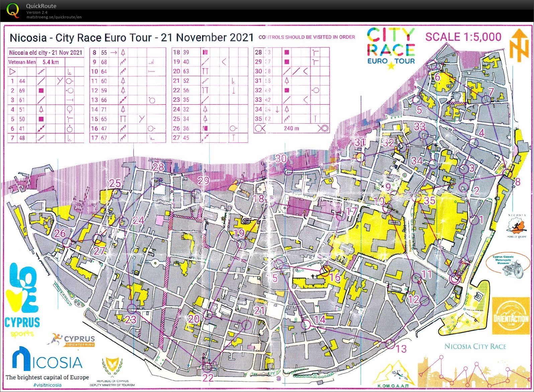Screen dimensions: 534x392
Task: Click control number 35 label
Action: click(429, 201)
